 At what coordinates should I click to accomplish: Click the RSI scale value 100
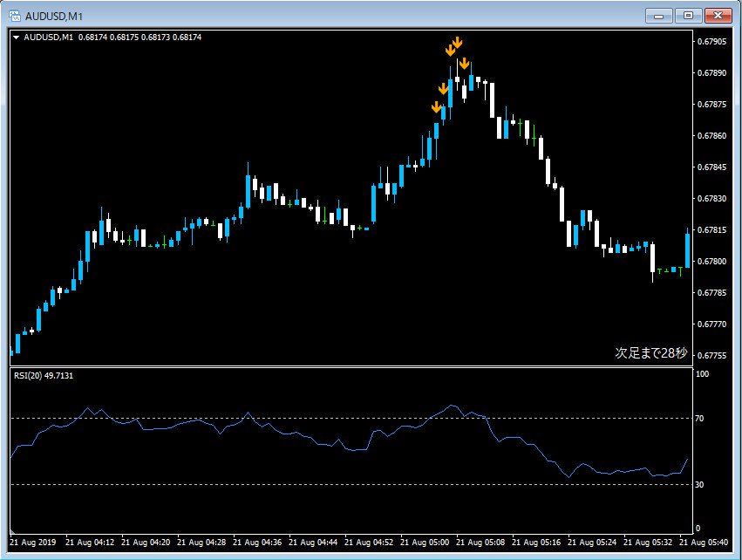pyautogui.click(x=702, y=374)
